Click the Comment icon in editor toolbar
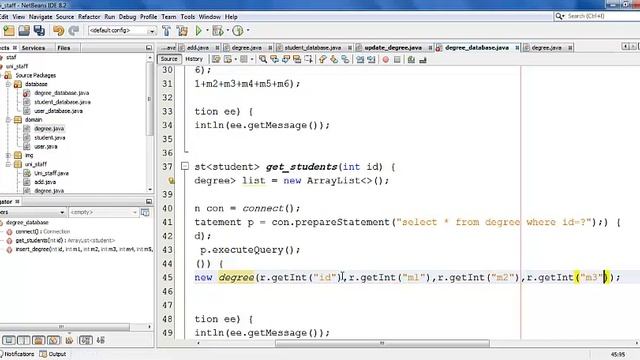 (x=411, y=60)
